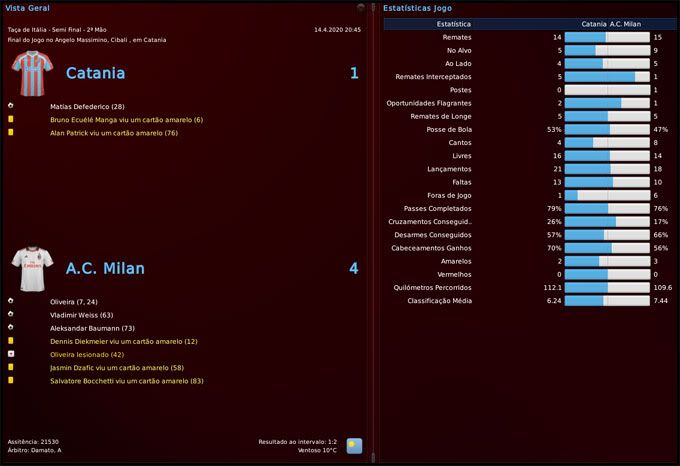Select Dennis Diekmeier yellow card event
Screen dimensions: 680x466
(x=124, y=341)
